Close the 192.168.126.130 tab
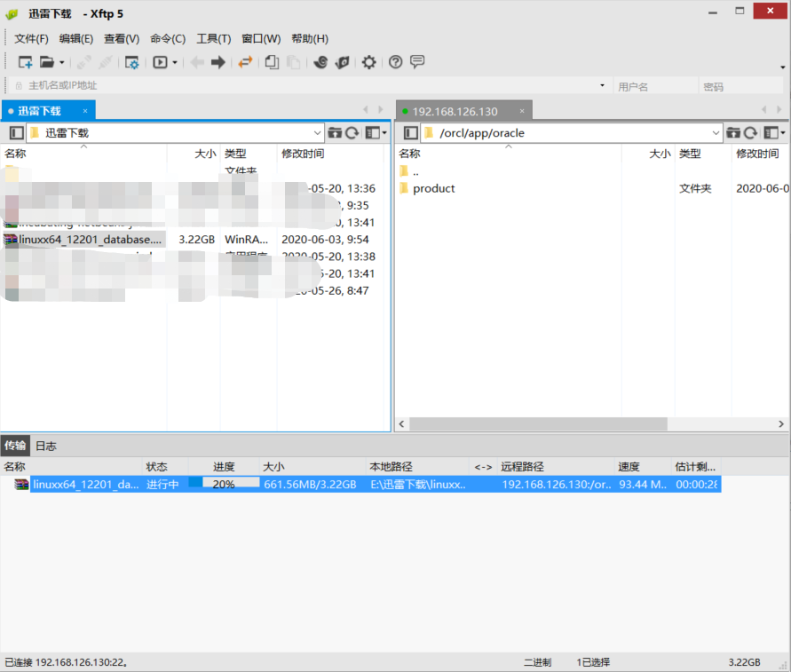Viewport: 791px width, 672px height. pos(522,111)
